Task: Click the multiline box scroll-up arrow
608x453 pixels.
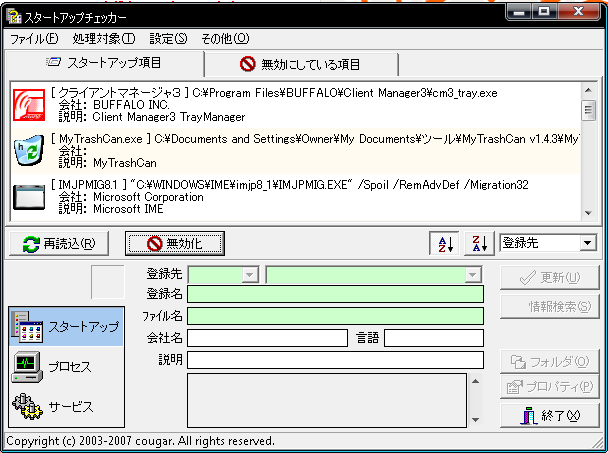Action: tap(476, 381)
